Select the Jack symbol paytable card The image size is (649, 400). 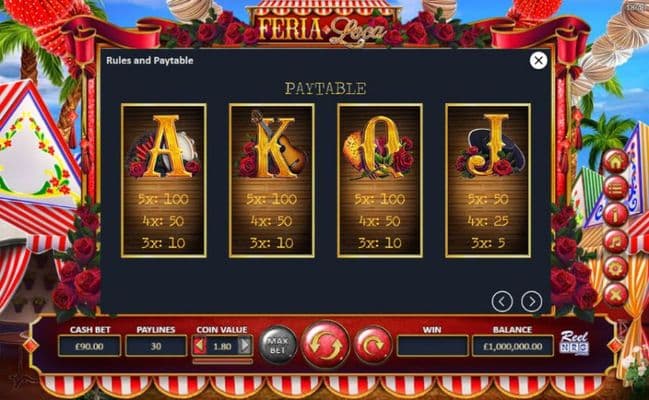coord(488,181)
